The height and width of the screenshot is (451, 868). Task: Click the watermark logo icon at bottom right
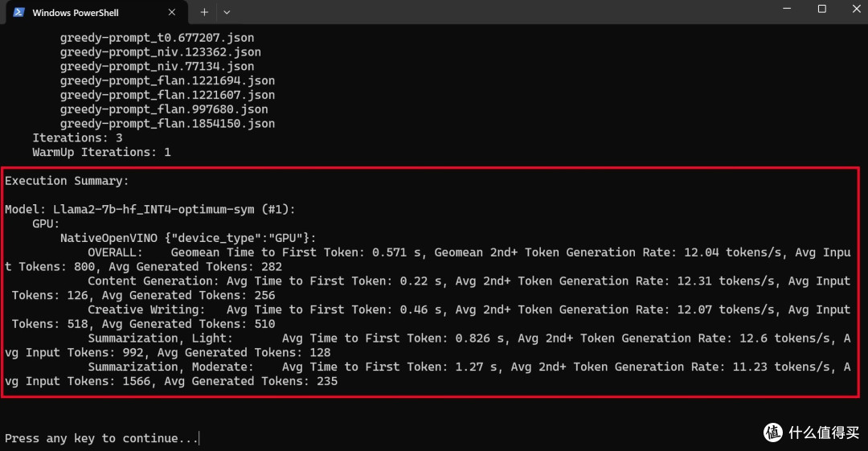(x=773, y=433)
